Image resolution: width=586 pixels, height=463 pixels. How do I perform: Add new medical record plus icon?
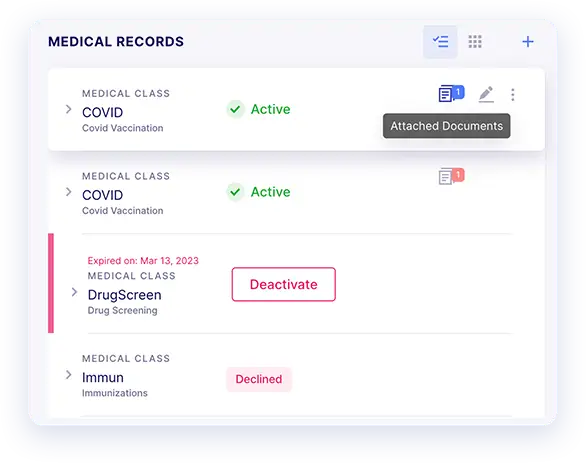528,41
